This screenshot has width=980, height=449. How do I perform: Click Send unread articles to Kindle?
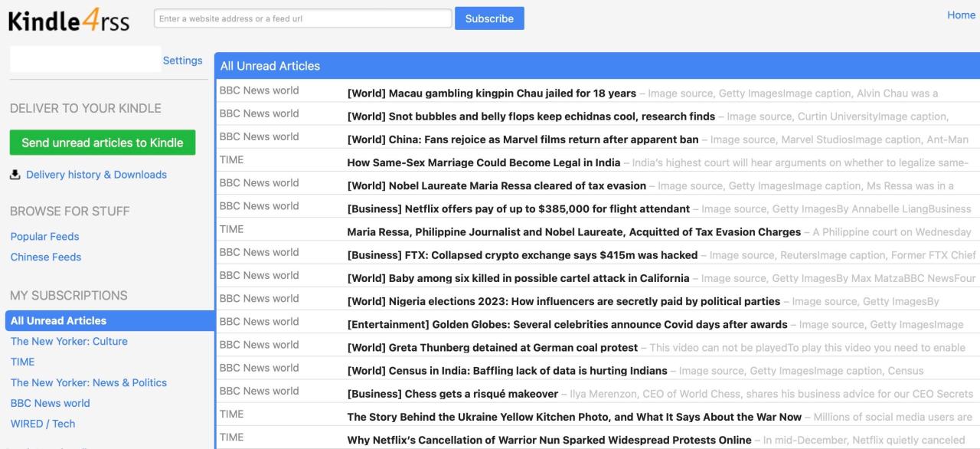[x=103, y=143]
